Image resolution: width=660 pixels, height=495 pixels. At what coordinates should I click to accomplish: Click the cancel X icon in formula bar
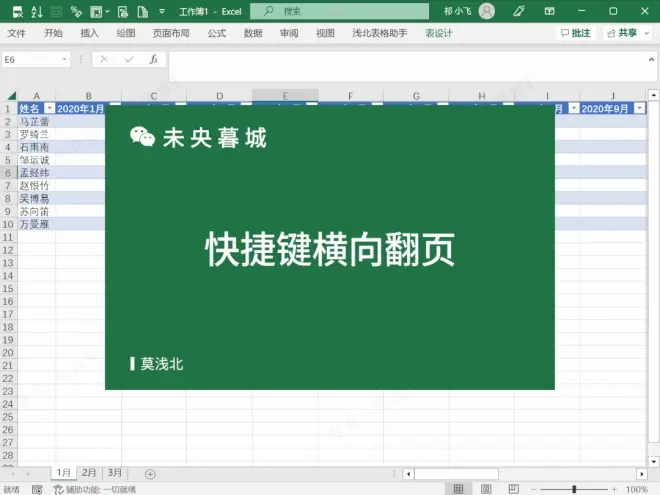point(104,60)
